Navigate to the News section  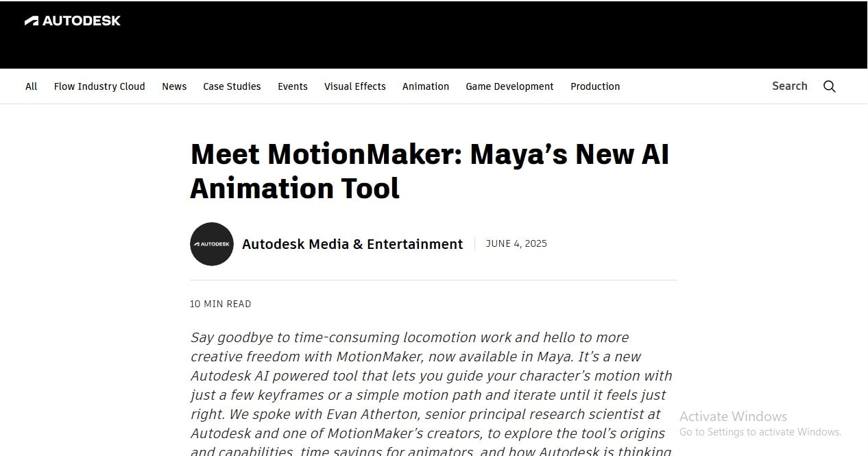[x=174, y=86]
